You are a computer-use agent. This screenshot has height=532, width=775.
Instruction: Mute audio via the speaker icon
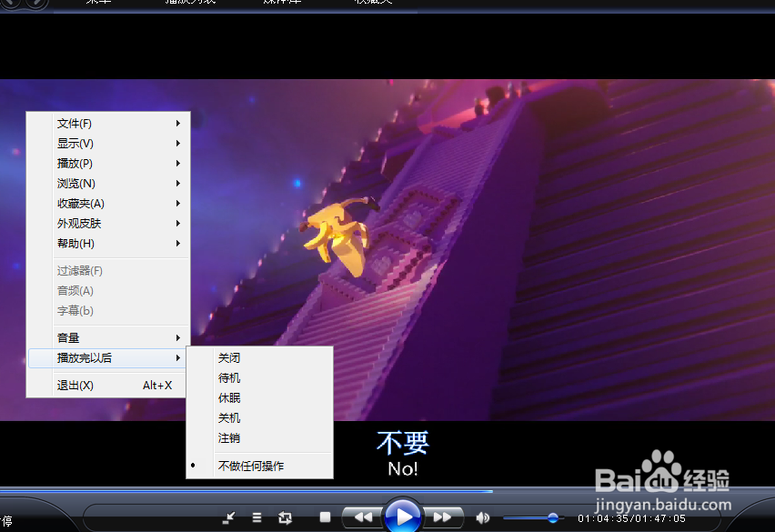pyautogui.click(x=482, y=517)
